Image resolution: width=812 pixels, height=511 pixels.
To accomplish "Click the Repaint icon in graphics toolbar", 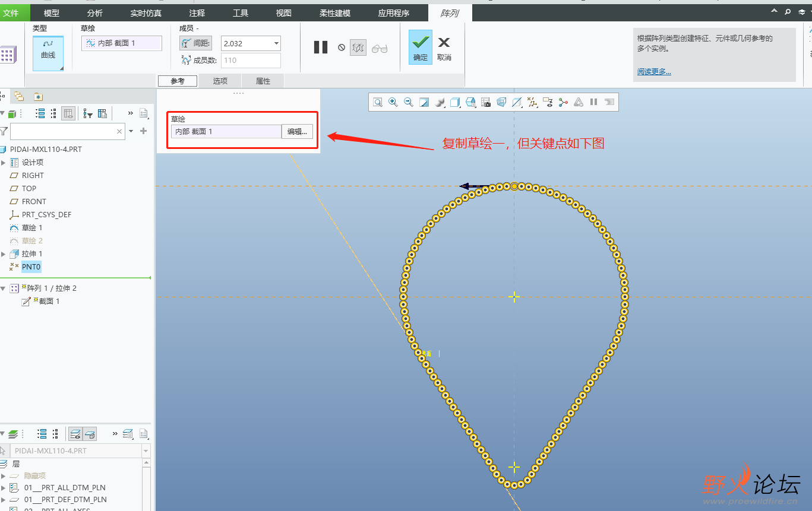I will click(x=424, y=102).
